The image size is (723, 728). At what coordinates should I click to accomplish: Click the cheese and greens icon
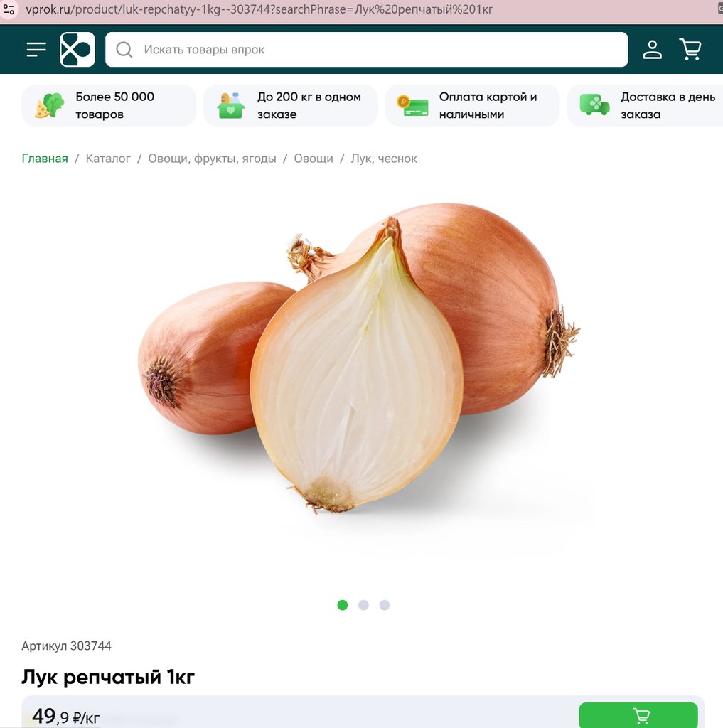pyautogui.click(x=50, y=105)
